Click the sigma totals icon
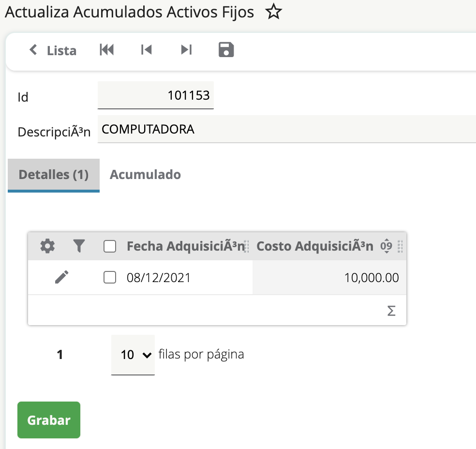The image size is (476, 449). 391,311
